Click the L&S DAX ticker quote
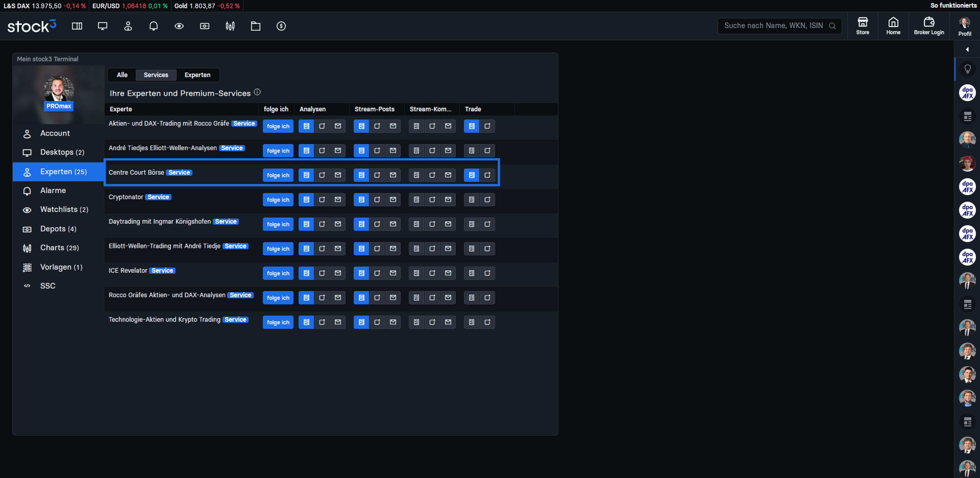The height and width of the screenshot is (478, 980). [x=45, y=6]
